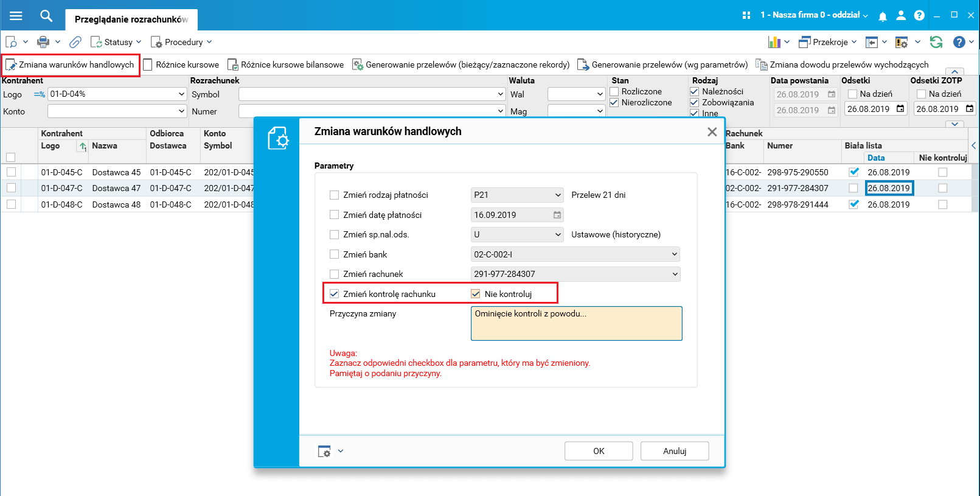The height and width of the screenshot is (496, 980).
Task: Open the Przekroje menu
Action: point(827,42)
